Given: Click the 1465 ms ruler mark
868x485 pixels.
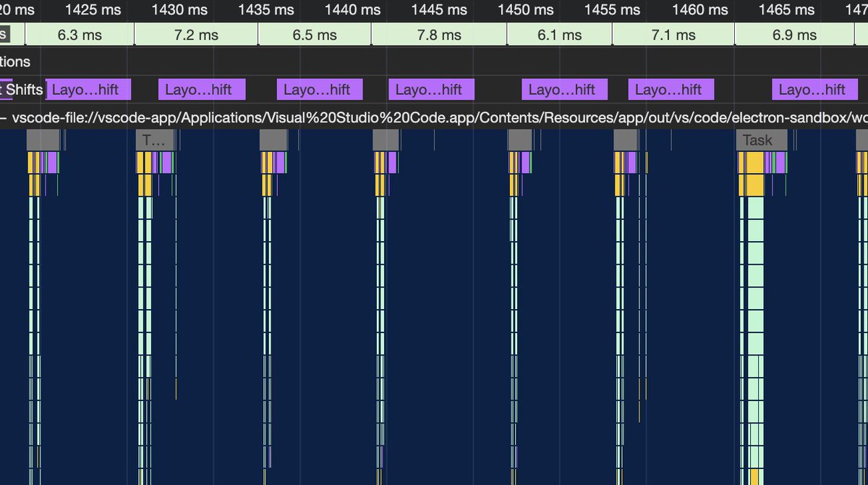Looking at the screenshot, I should click(x=786, y=10).
